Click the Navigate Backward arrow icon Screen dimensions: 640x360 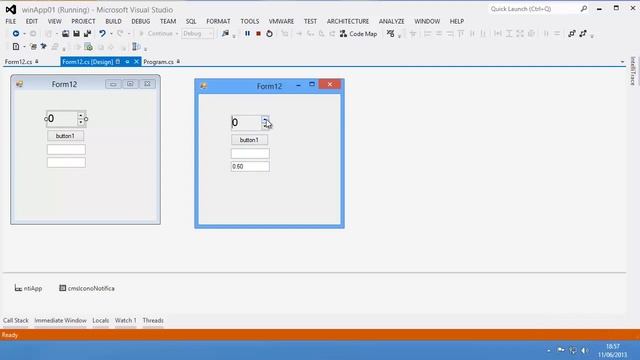tap(16, 34)
